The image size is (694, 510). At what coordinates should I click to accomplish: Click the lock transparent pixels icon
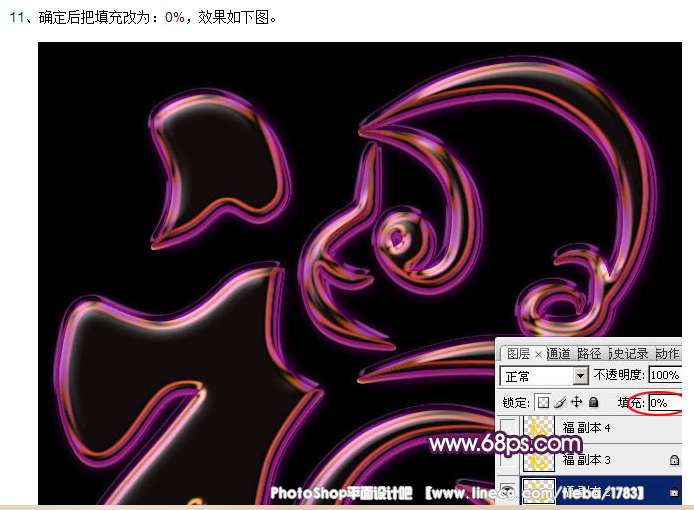544,402
